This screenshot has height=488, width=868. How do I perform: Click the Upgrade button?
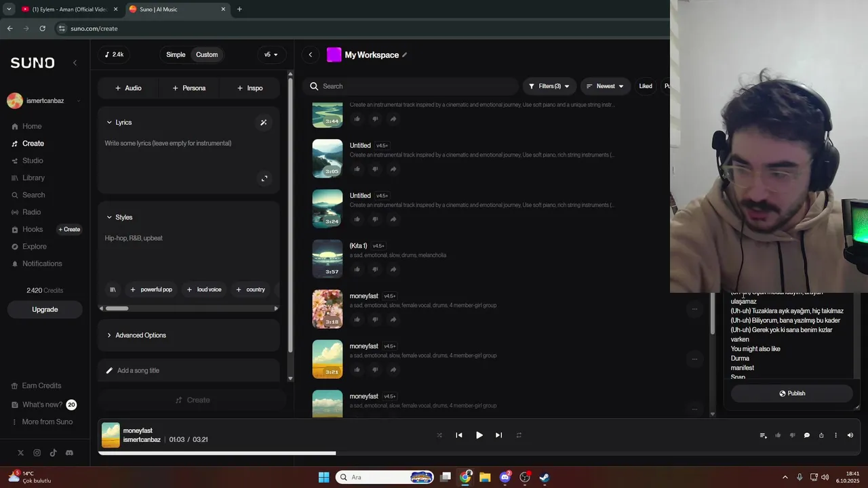pos(45,310)
